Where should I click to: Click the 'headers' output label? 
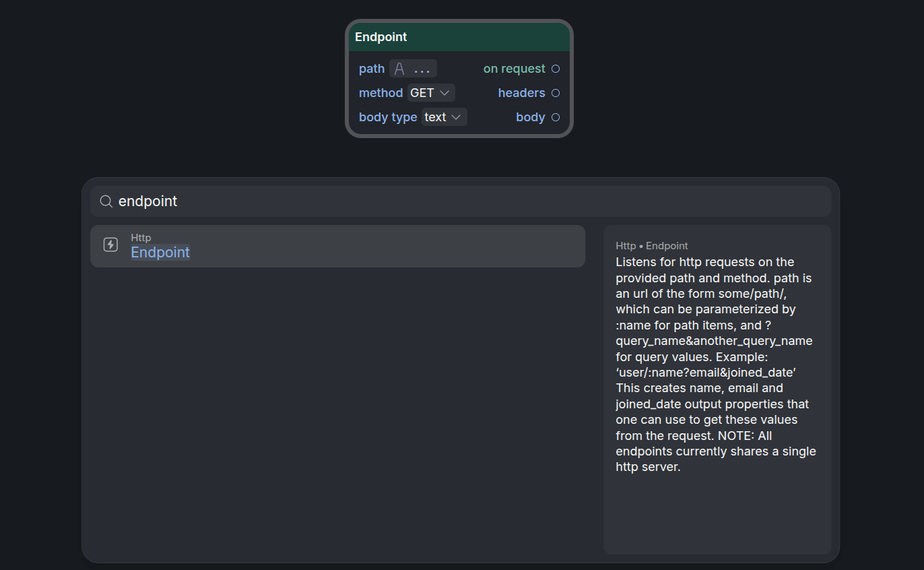pos(521,93)
